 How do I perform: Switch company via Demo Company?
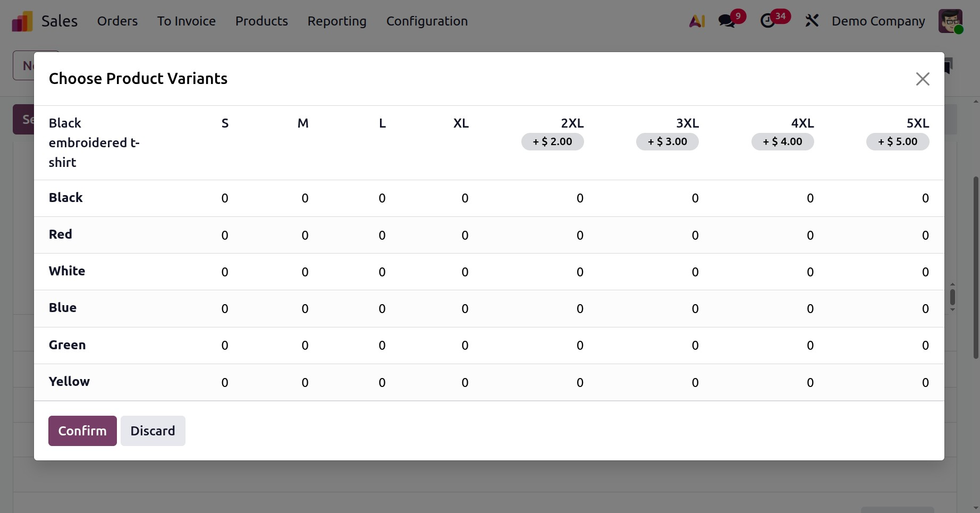tap(878, 21)
